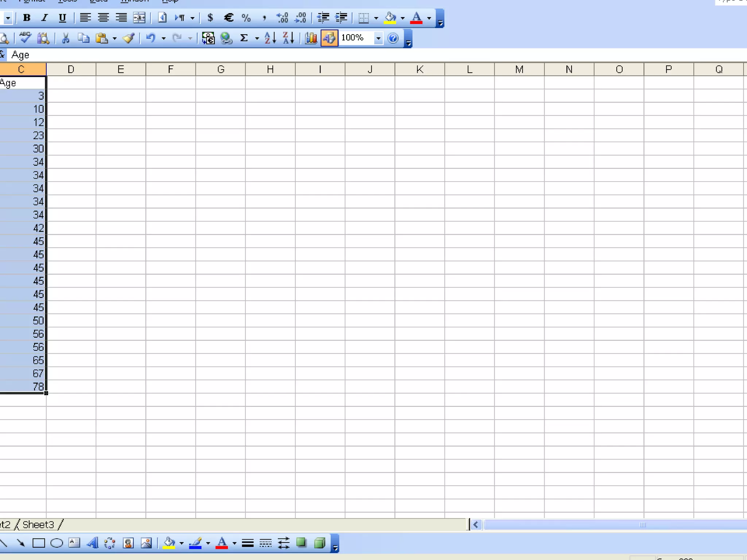Image resolution: width=747 pixels, height=560 pixels.
Task: Click the AutoSum sigma icon
Action: click(244, 38)
